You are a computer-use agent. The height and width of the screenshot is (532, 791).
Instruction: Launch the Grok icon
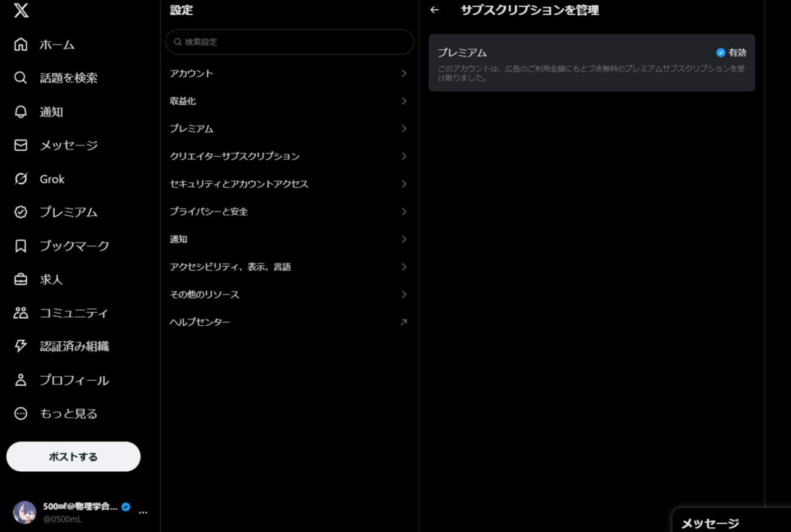[21, 179]
